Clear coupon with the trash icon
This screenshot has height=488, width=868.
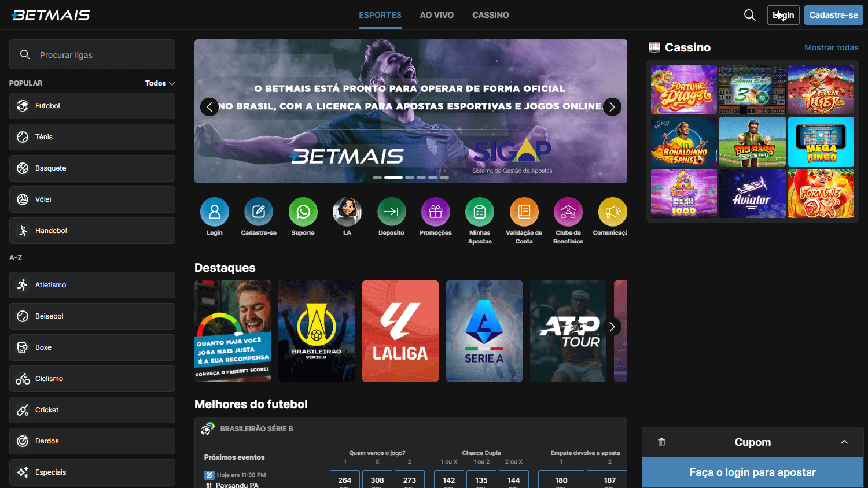[x=661, y=442]
